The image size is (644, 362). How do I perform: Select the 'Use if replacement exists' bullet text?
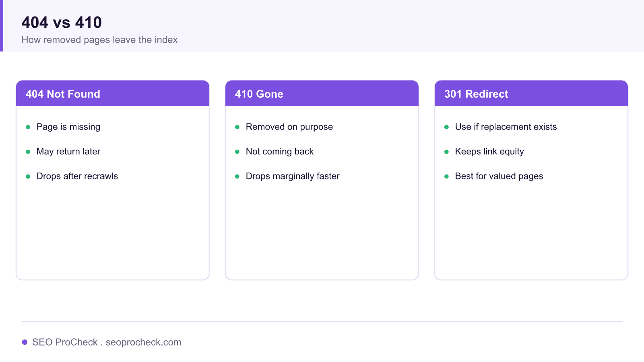coord(506,127)
